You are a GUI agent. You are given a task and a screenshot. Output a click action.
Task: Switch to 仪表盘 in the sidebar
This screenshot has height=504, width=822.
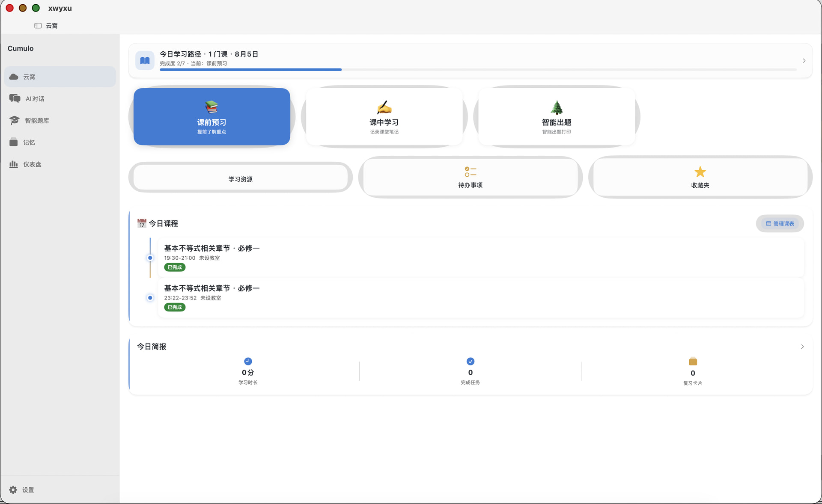point(60,164)
